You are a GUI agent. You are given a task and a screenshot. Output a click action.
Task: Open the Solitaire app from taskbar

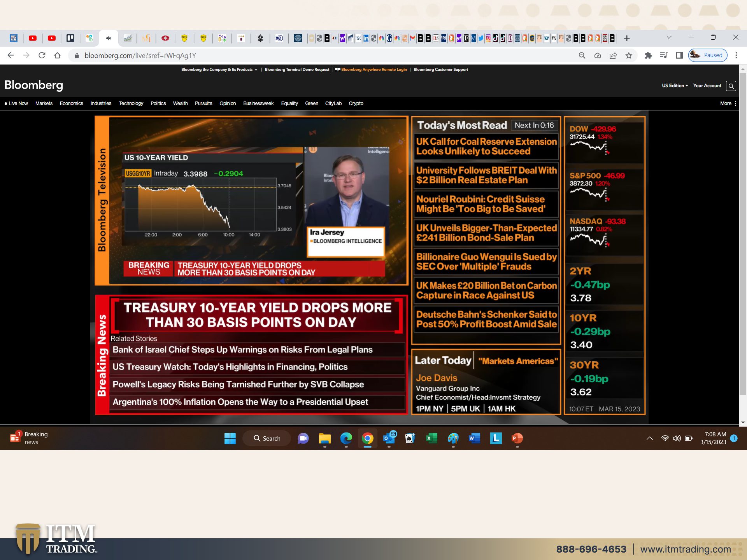click(410, 438)
